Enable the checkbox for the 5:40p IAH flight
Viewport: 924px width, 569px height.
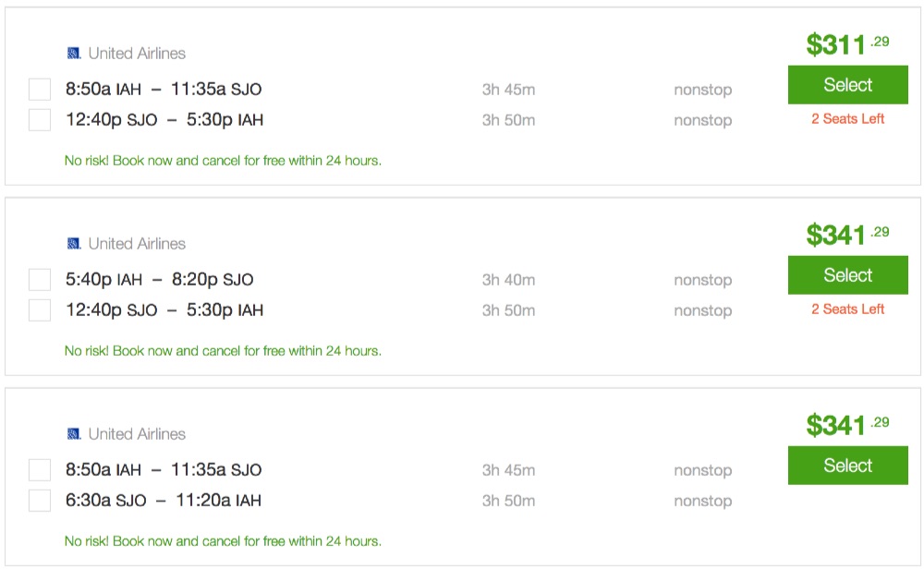click(40, 280)
